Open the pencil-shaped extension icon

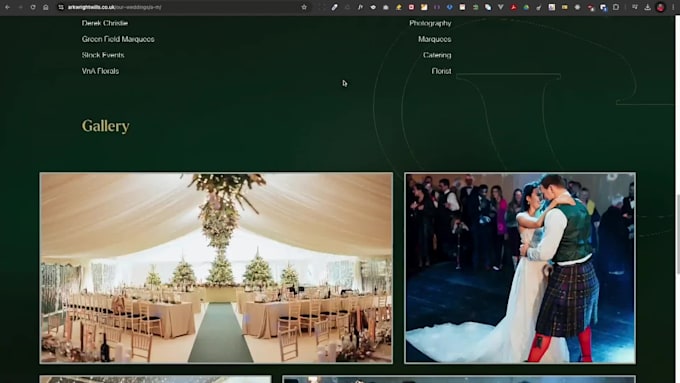click(x=335, y=7)
